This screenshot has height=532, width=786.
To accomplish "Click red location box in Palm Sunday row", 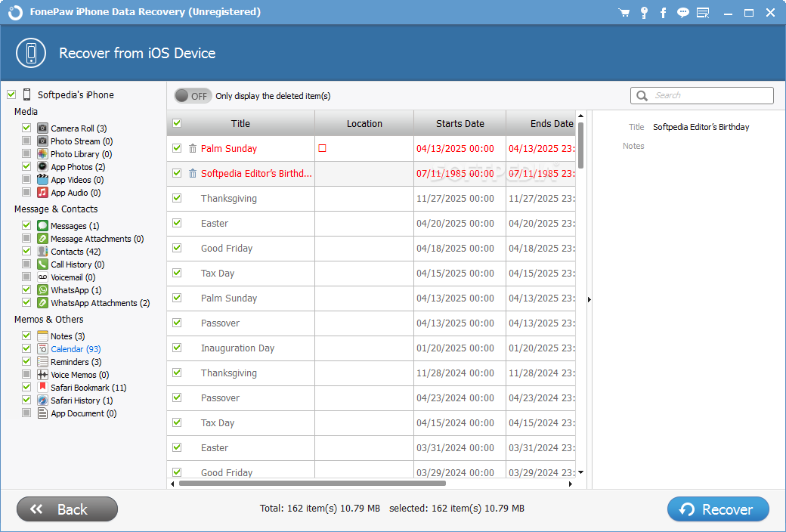I will [322, 148].
